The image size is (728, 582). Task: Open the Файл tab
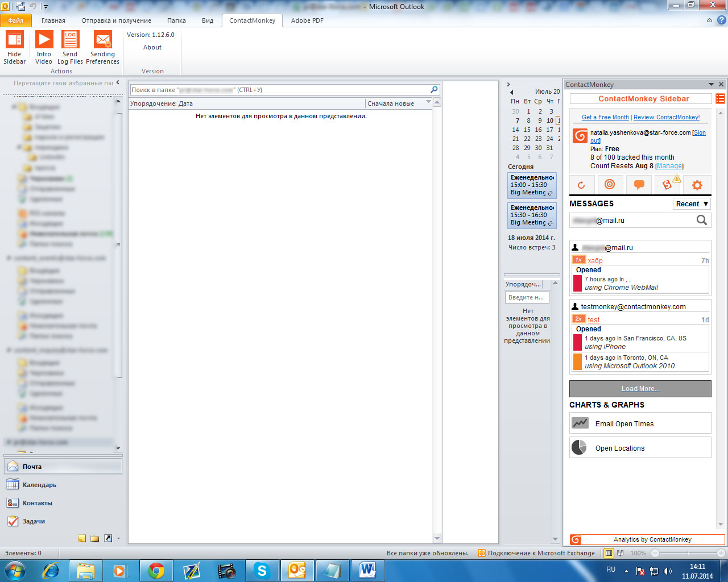(x=16, y=20)
